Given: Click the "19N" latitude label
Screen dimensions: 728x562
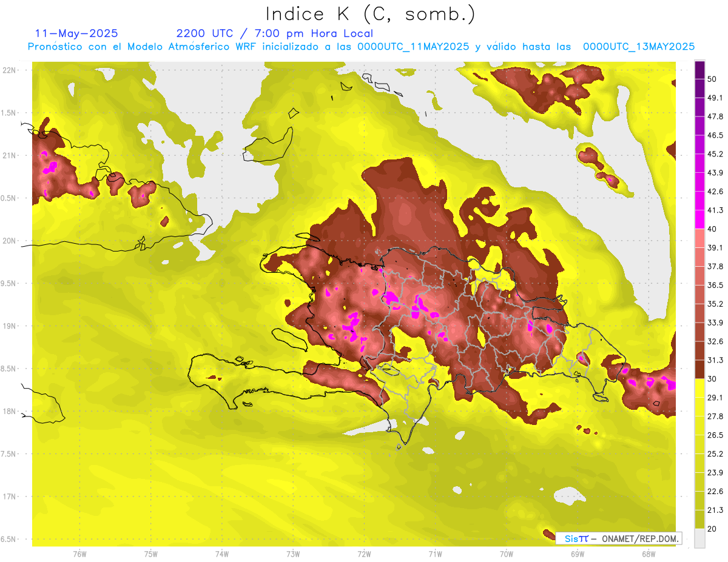Looking at the screenshot, I should (8, 326).
